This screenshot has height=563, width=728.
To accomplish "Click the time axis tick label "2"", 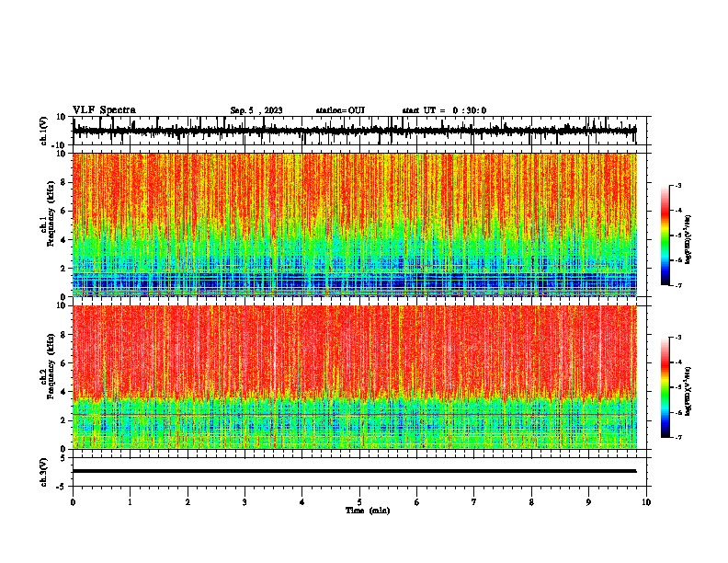I will point(188,502).
